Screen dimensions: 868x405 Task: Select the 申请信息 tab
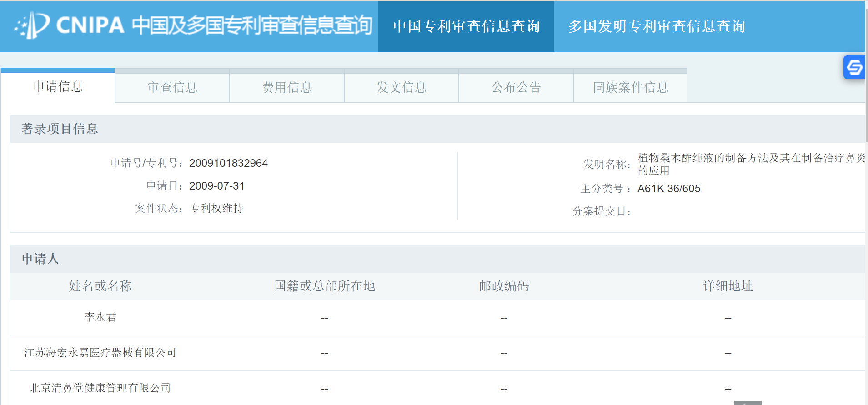click(x=58, y=86)
